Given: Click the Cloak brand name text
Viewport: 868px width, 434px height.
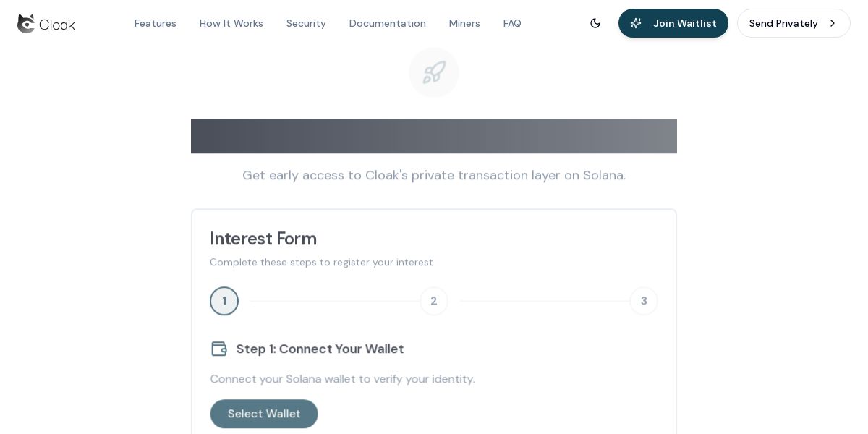Looking at the screenshot, I should pyautogui.click(x=57, y=25).
